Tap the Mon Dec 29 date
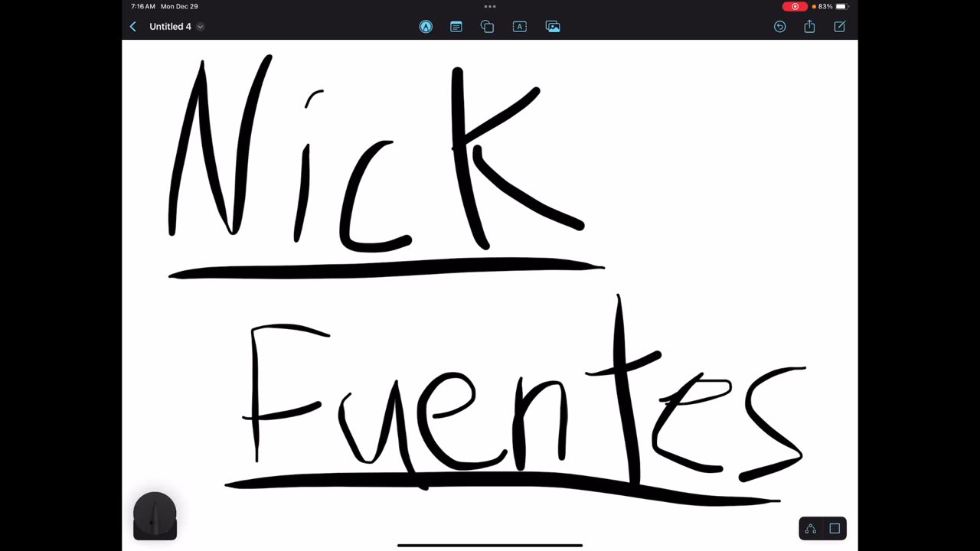Screen dimensions: 980x551 coord(179,6)
